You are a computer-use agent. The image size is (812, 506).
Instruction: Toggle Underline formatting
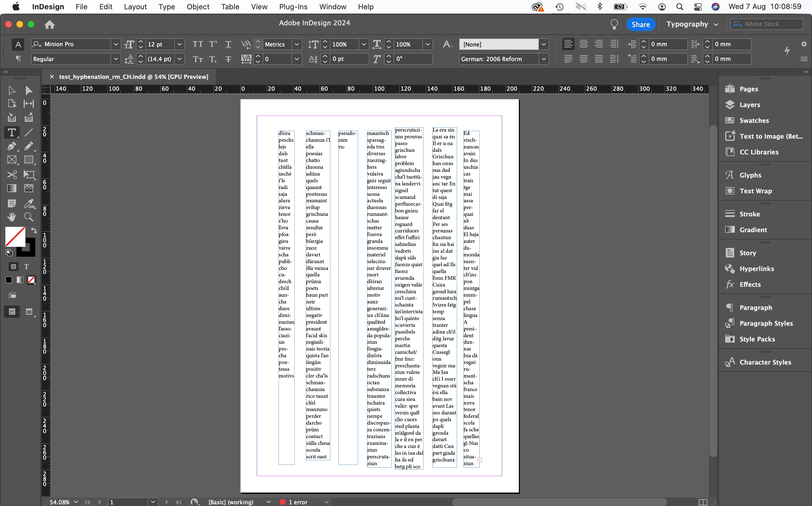[x=228, y=44]
